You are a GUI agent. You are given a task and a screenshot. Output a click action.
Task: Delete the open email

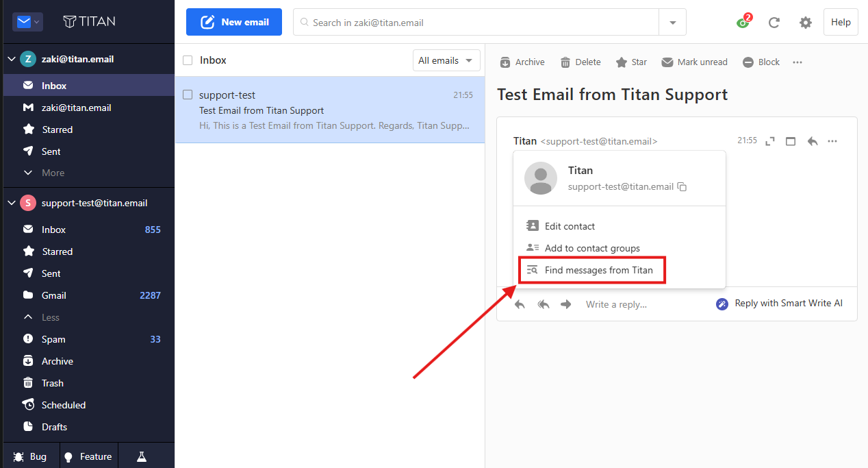(x=580, y=62)
